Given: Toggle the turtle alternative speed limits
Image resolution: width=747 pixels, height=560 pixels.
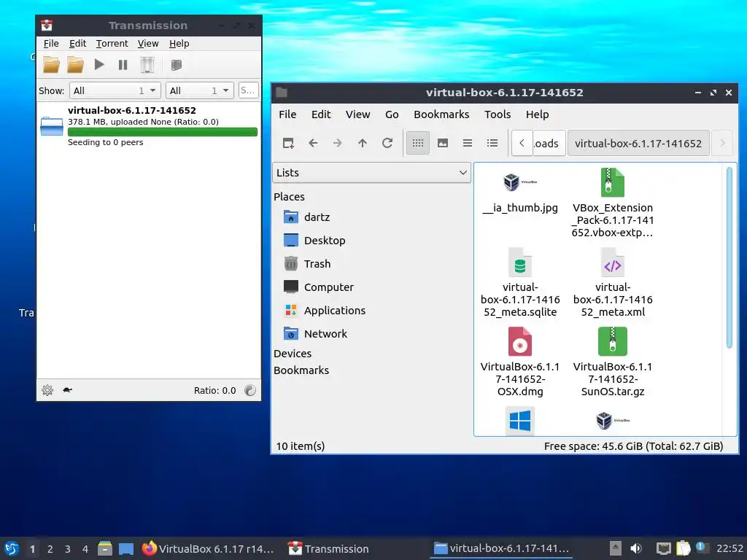Looking at the screenshot, I should pyautogui.click(x=67, y=390).
